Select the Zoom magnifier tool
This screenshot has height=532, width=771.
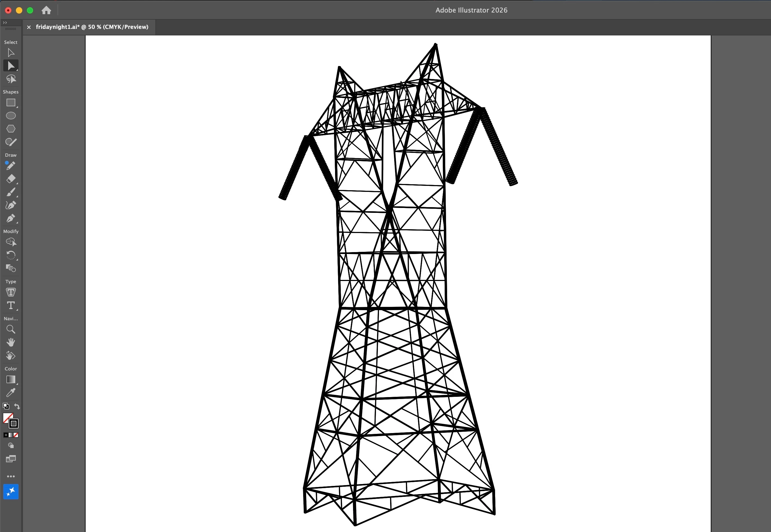[x=11, y=329]
